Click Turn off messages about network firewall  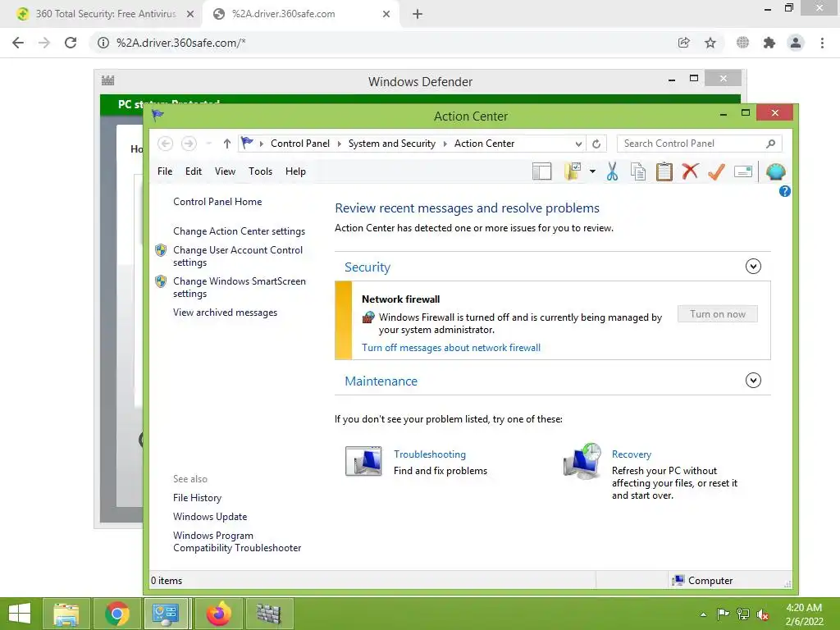[451, 348]
